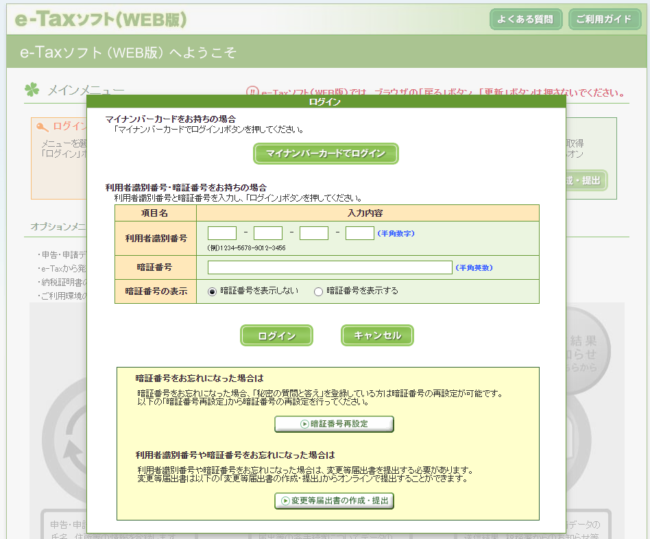Screen dimensions: 650x539
Task: Click heading 利用者識別番号・暗証番号をお持ちの場合
Action: tap(186, 187)
